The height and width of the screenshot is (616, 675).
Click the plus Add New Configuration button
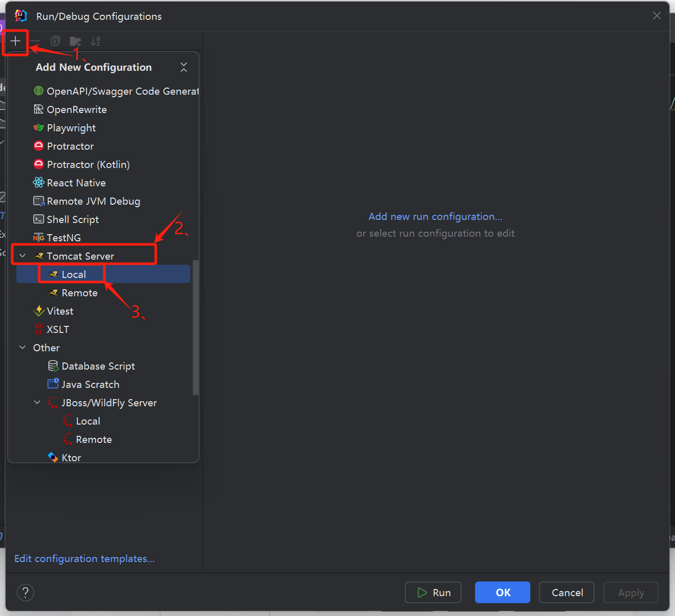pyautogui.click(x=15, y=41)
